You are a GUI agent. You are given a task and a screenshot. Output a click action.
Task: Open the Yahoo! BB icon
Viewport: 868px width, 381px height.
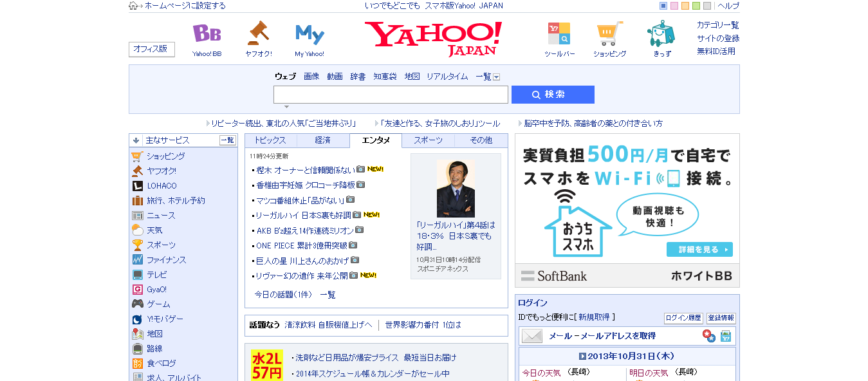[x=207, y=33]
